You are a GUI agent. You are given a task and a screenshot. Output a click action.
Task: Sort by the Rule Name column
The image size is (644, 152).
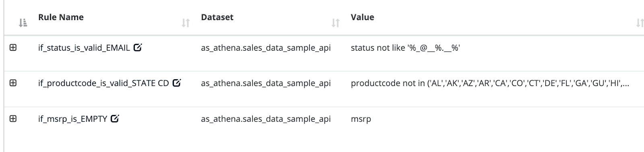click(186, 23)
